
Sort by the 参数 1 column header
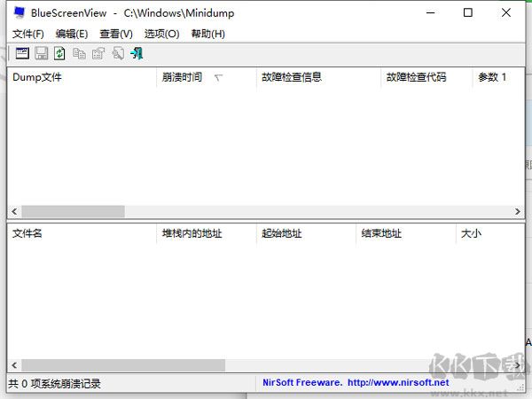tap(498, 77)
